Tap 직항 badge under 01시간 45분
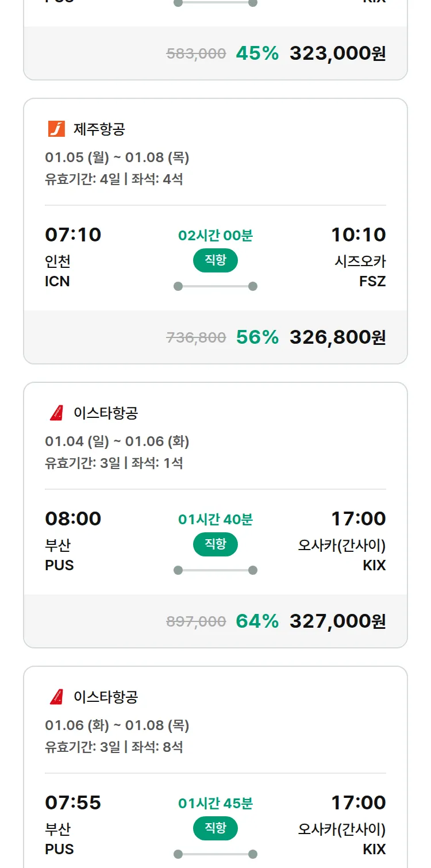Screen dimensions: 431x868 [x=215, y=828]
